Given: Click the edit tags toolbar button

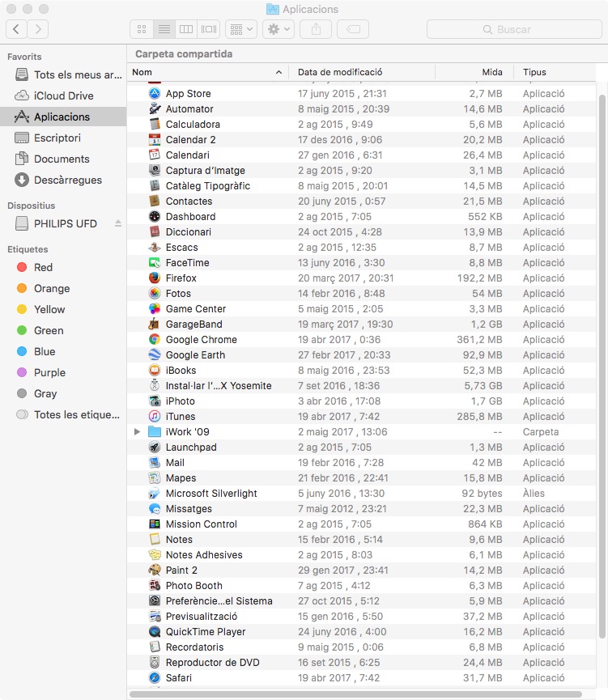Looking at the screenshot, I should click(x=353, y=29).
